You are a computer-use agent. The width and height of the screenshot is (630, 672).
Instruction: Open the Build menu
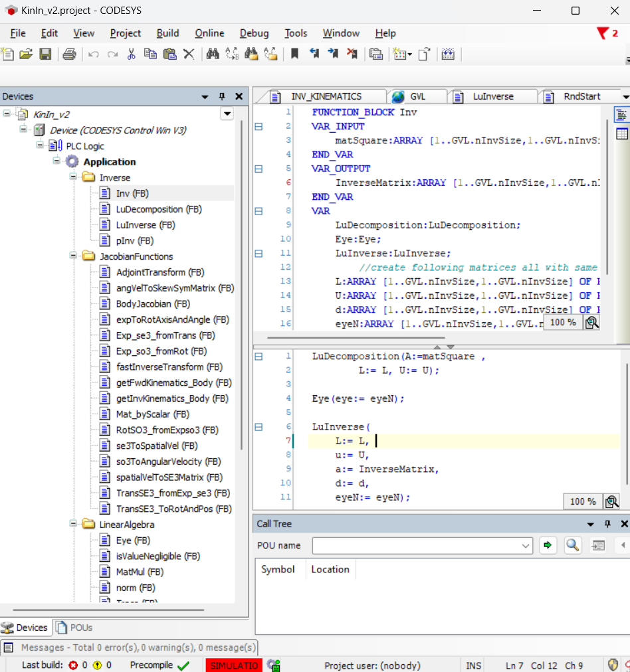167,33
